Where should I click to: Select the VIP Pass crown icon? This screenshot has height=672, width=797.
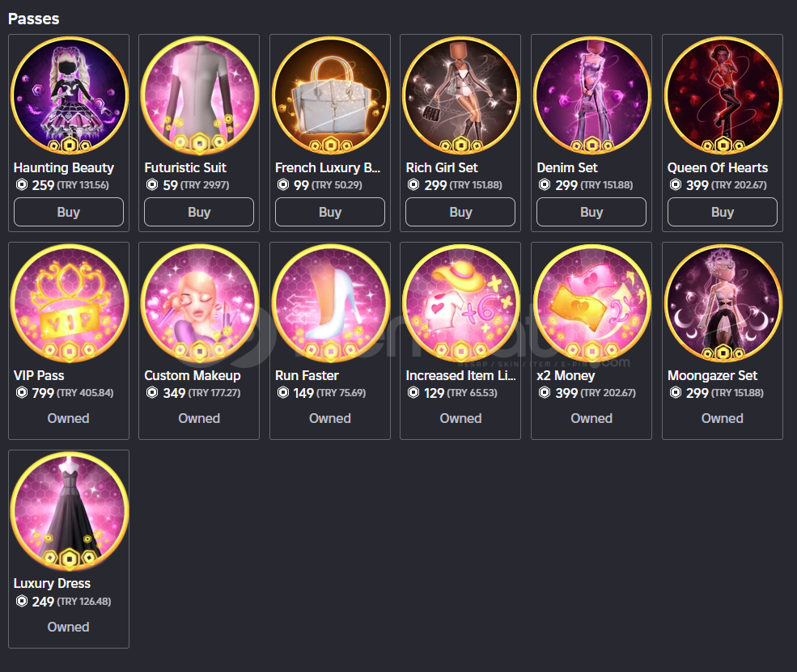tap(69, 303)
